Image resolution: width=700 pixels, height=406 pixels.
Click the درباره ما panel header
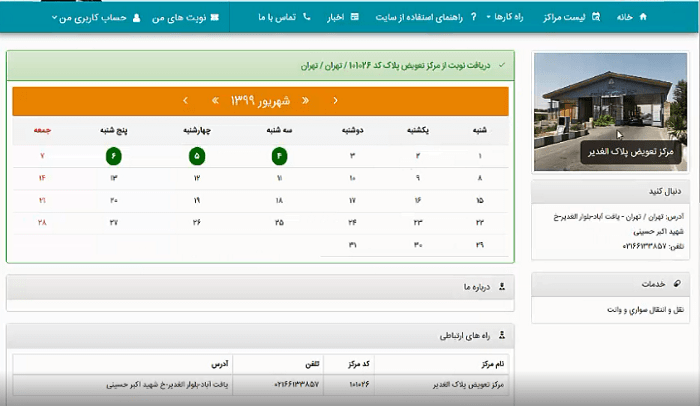point(260,287)
